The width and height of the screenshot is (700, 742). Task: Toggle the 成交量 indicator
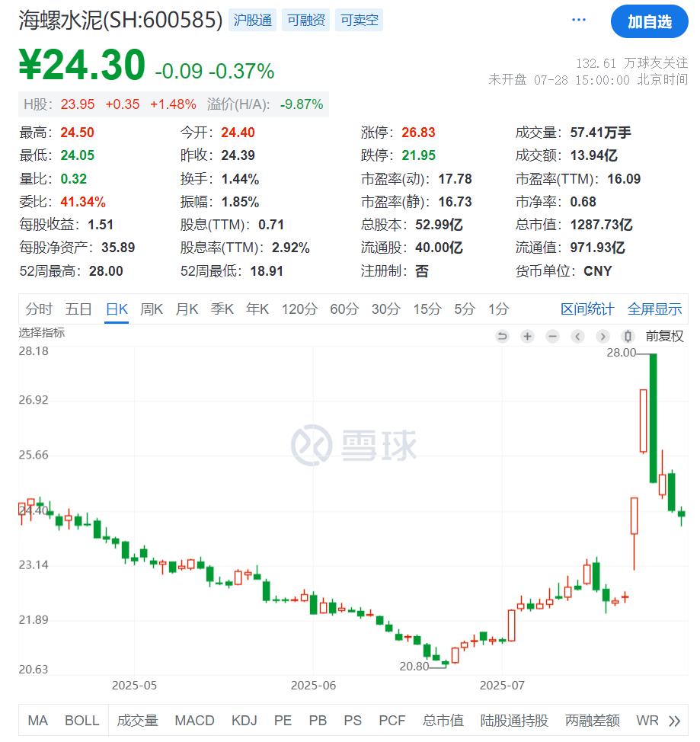[137, 721]
